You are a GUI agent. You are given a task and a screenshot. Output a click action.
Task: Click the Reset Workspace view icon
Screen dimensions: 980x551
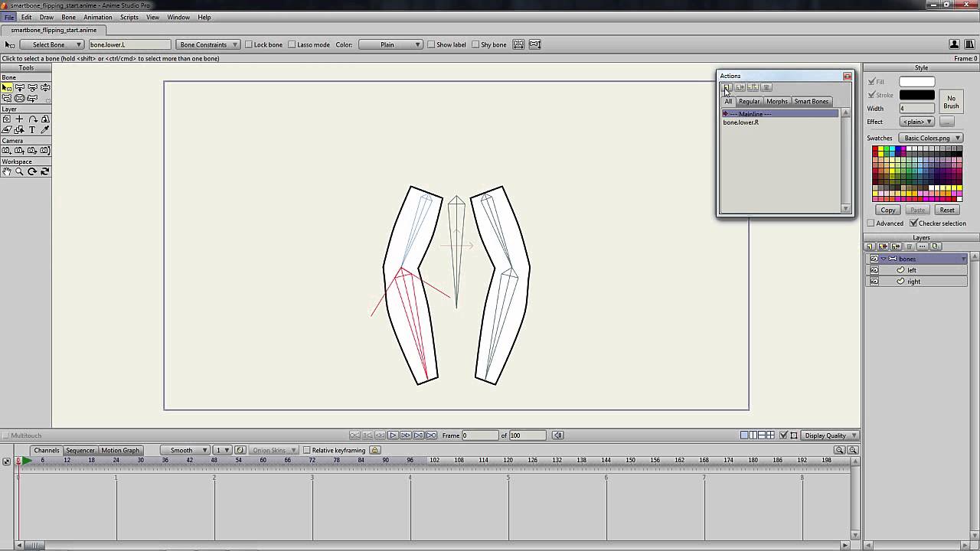(x=45, y=171)
